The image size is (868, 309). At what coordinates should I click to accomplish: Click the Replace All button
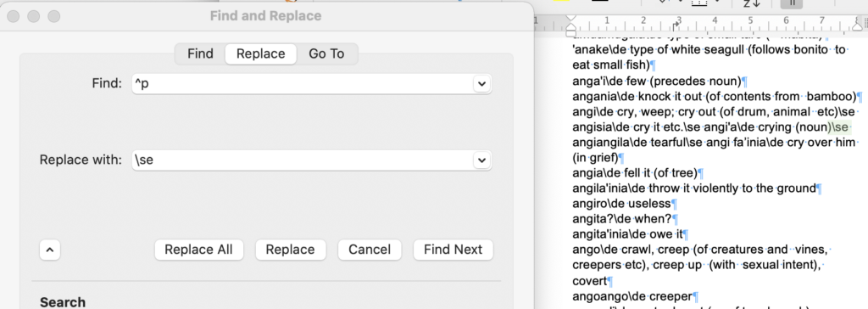pyautogui.click(x=198, y=250)
